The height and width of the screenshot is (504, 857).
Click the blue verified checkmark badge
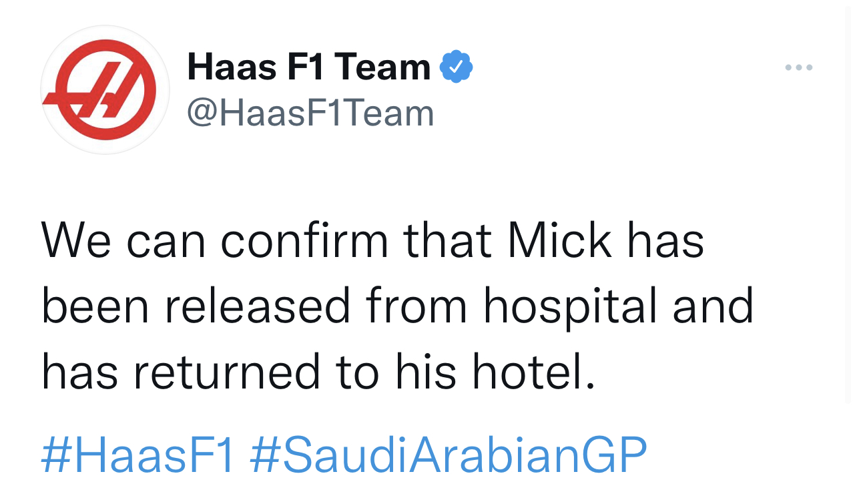(x=457, y=67)
